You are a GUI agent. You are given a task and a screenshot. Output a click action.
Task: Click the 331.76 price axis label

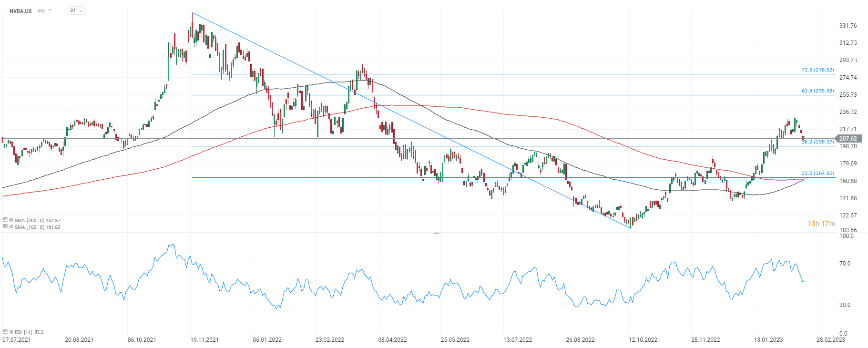click(x=848, y=26)
